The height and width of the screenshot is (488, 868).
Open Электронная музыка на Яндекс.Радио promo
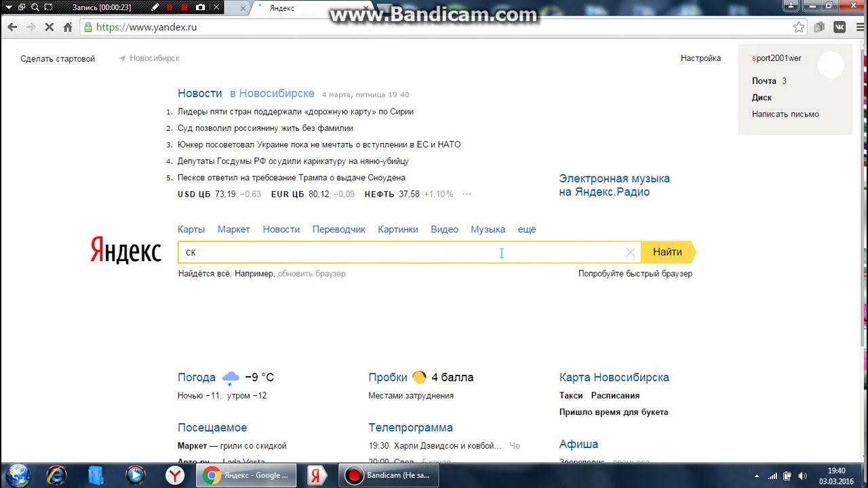pos(614,185)
